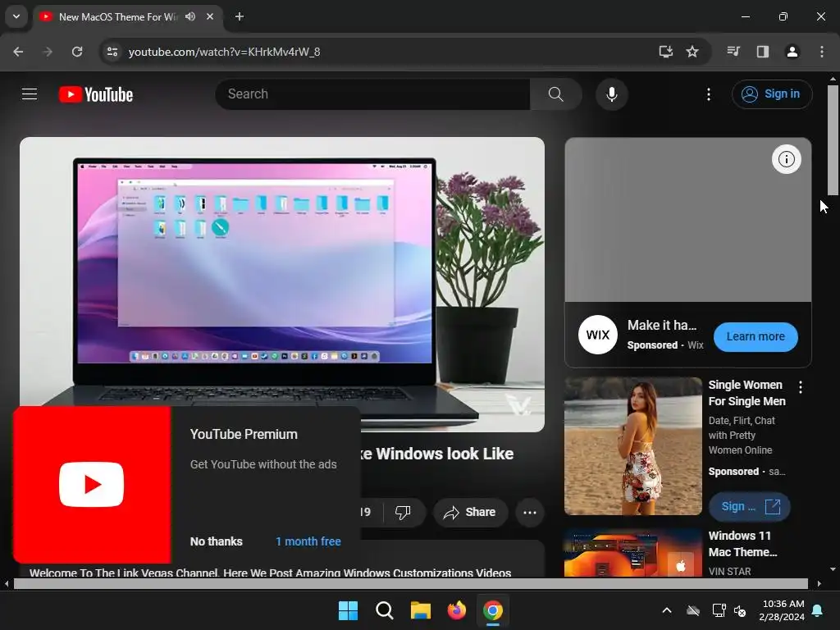Launch Firefox from the taskbar
Image resolution: width=840 pixels, height=630 pixels.
(x=456, y=610)
